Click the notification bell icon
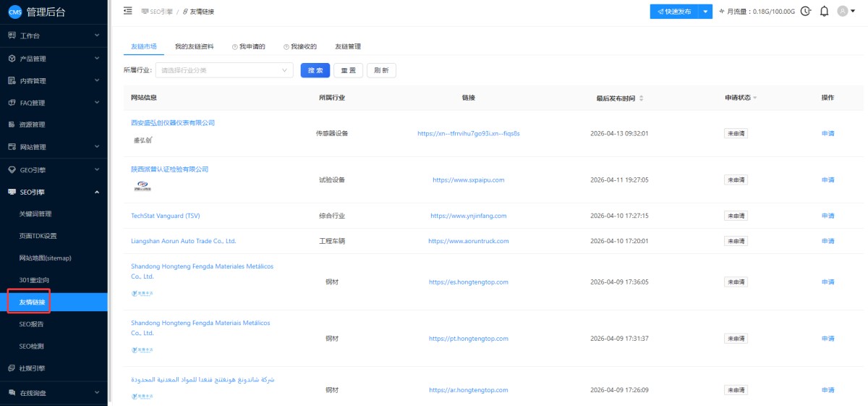 824,12
